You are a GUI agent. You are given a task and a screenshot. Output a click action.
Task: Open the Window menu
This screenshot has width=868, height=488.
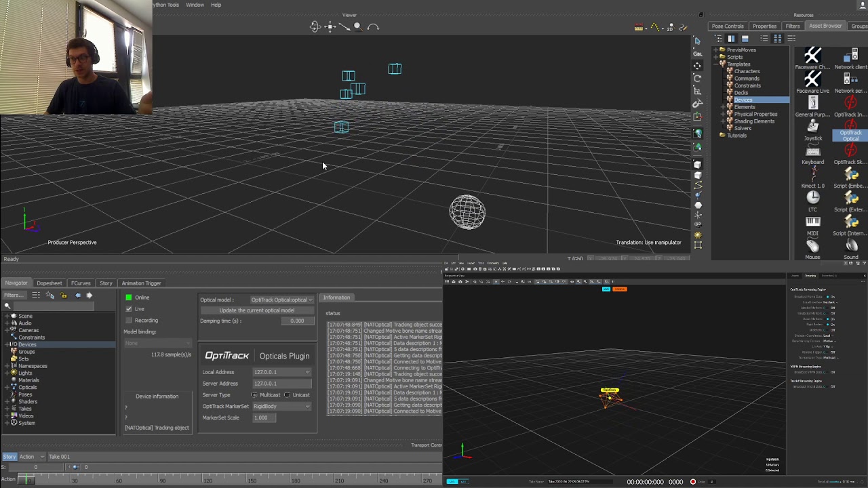[195, 5]
